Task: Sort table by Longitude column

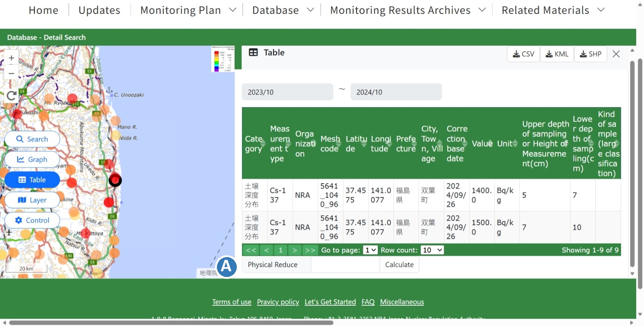Action: coord(381,144)
